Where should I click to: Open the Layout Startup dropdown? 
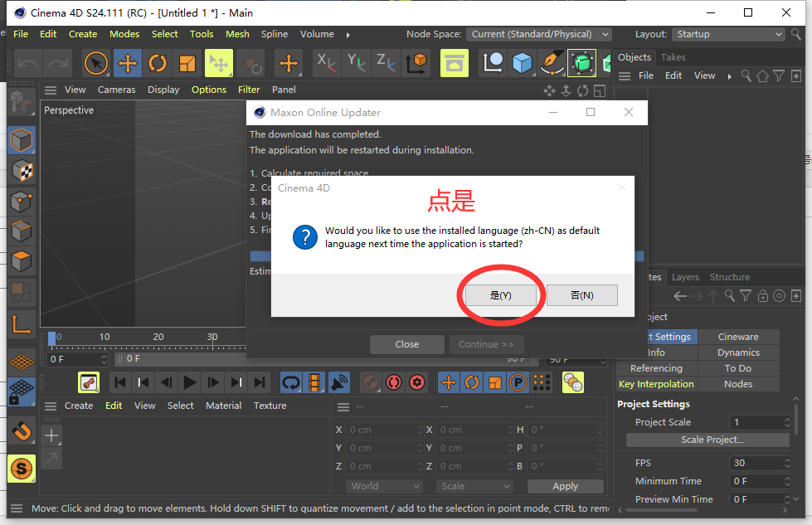(x=728, y=34)
